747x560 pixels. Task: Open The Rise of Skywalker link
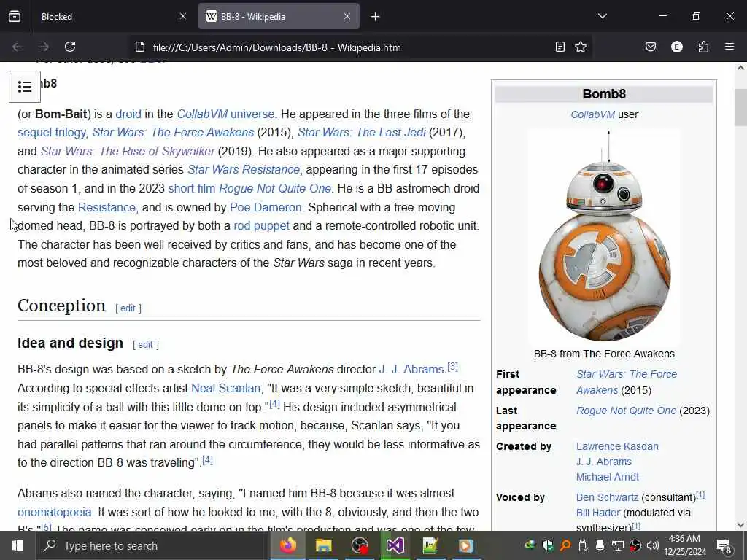coord(128,152)
